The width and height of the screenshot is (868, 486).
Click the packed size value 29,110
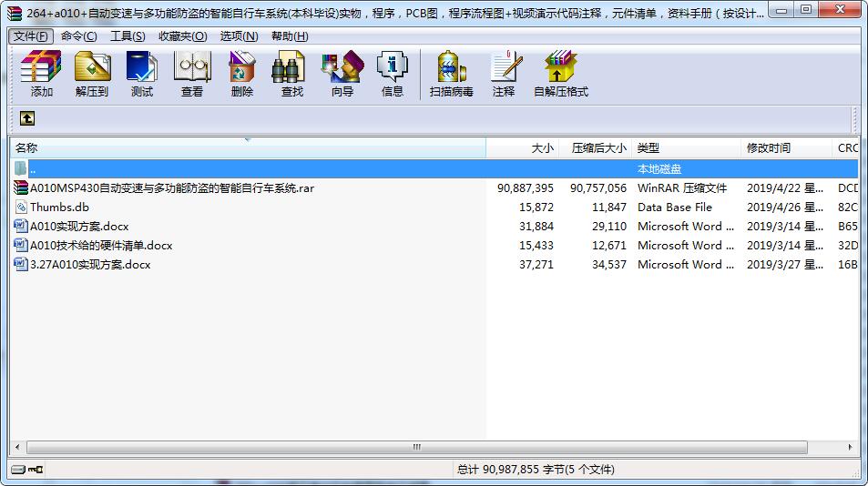click(x=609, y=226)
